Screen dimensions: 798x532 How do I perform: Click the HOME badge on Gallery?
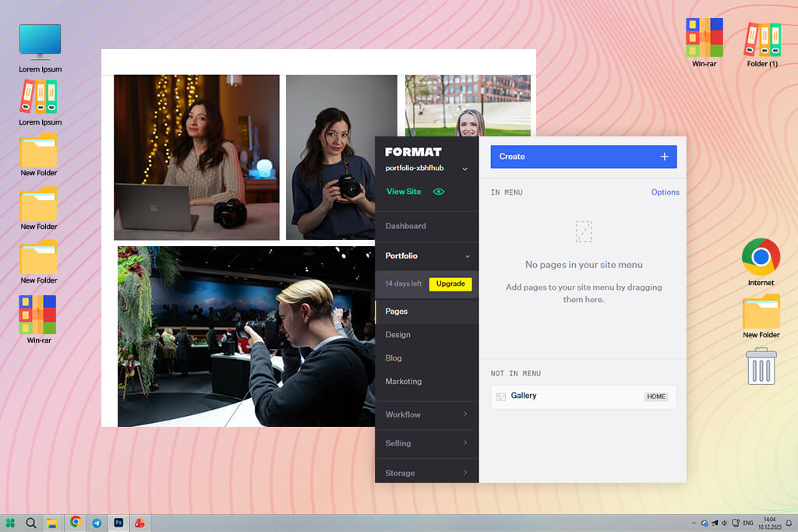coord(656,396)
